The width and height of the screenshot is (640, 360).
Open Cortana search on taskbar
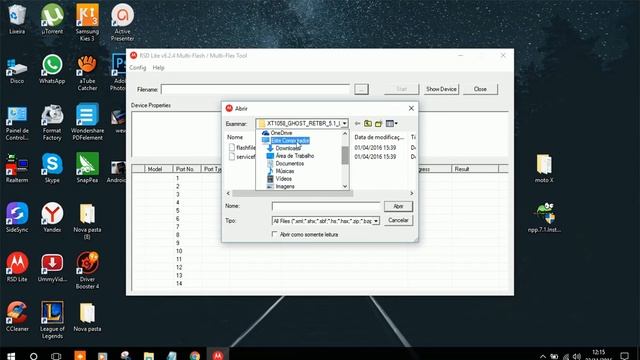pos(33,356)
